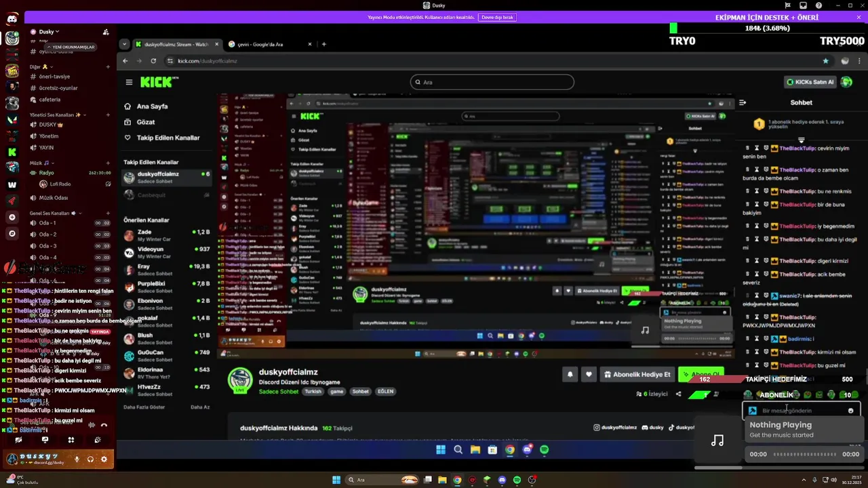Focus the Kick search field labeled Ara

click(x=492, y=82)
